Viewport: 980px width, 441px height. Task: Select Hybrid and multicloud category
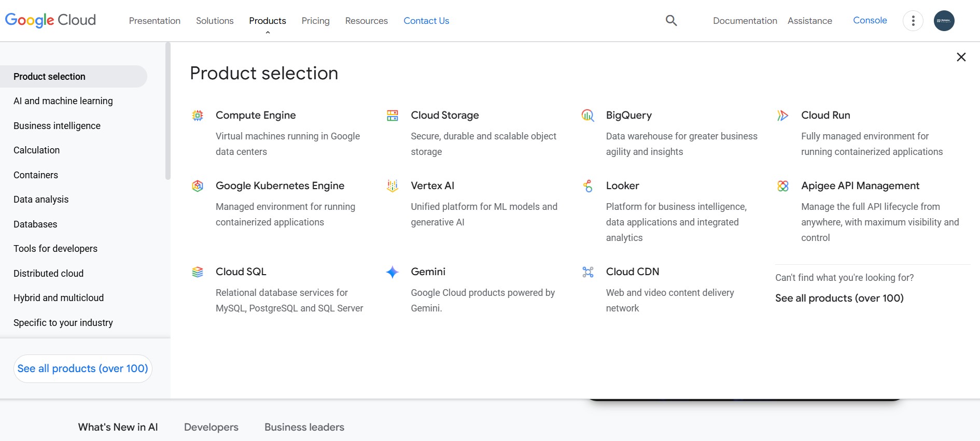tap(59, 298)
